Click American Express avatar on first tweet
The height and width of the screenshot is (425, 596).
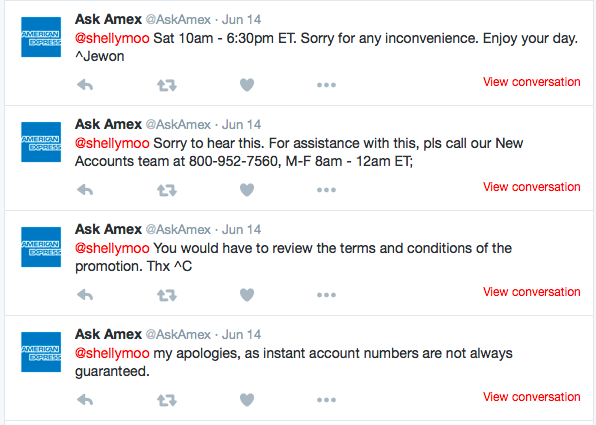(41, 37)
